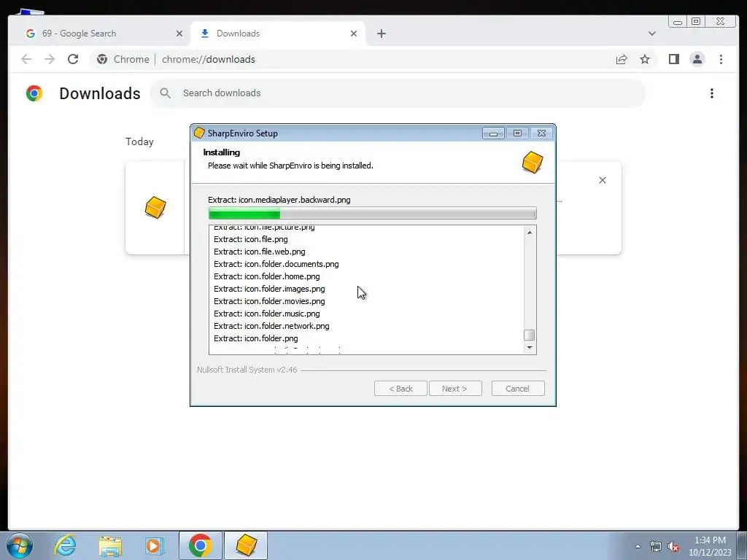Click the Nullsoft Install System v2.46 text
Screen dimensions: 747x560
247,370
